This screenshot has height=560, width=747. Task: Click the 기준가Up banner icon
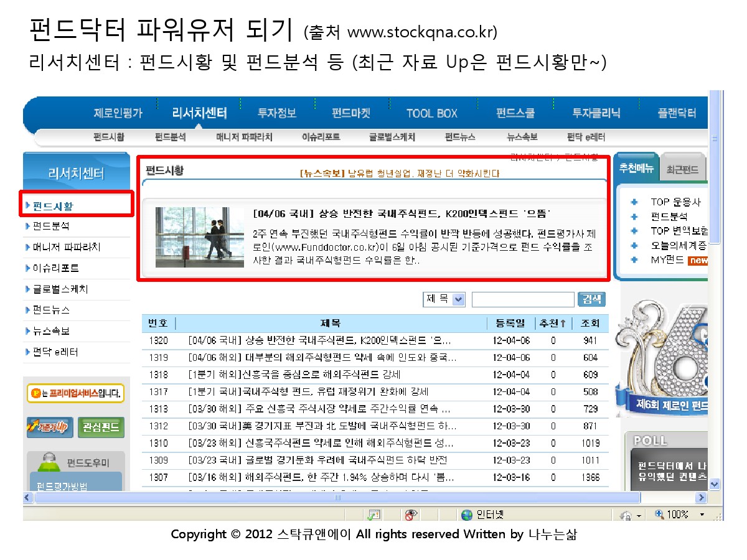(50, 427)
